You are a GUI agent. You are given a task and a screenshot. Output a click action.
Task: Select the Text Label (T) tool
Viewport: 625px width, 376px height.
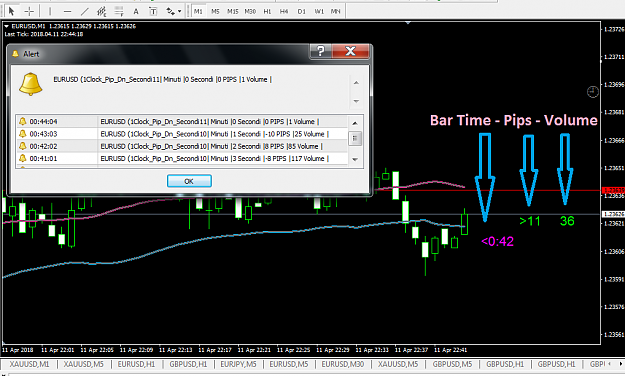tap(153, 11)
